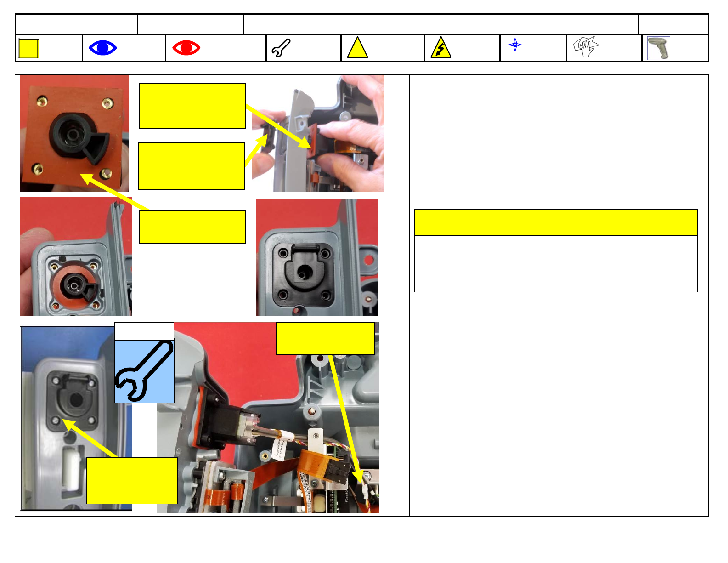Viewport: 728px width, 563px height.
Task: Click the wide yellow banner in right panel
Action: click(x=556, y=222)
